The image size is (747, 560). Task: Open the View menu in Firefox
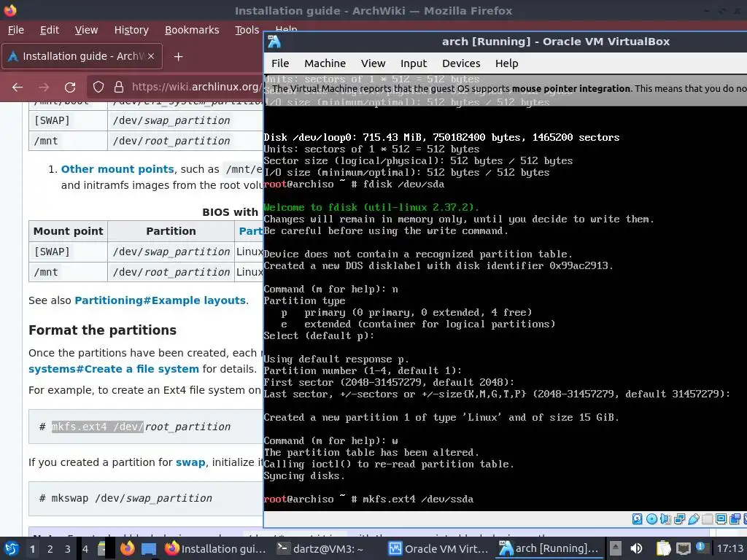86,30
